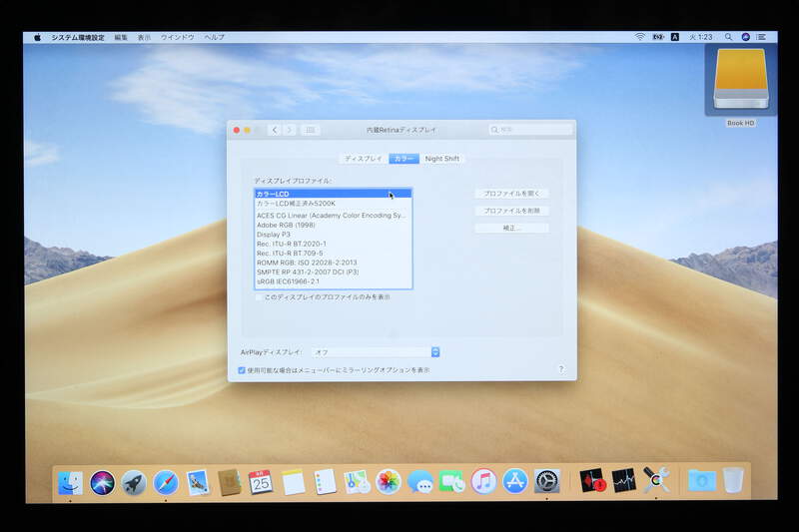
Task: Open the blue Downloads folder in Dock
Action: click(702, 481)
